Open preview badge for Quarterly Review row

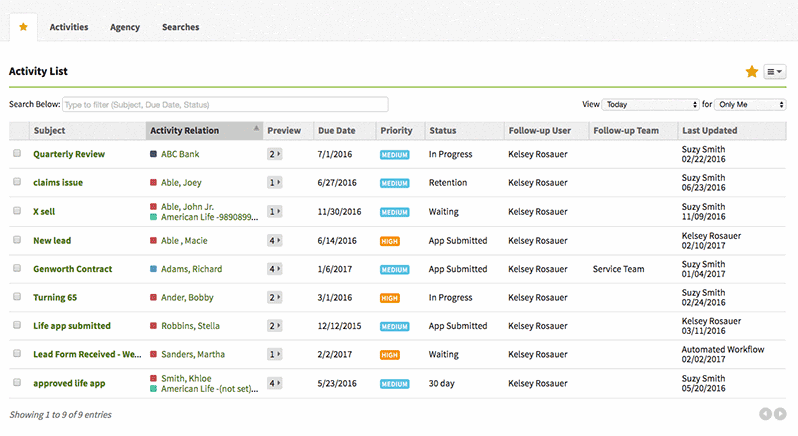275,154
